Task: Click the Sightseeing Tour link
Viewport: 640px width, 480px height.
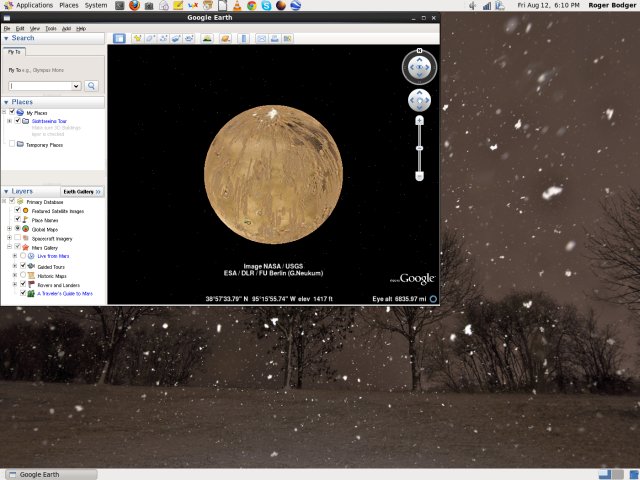Action: click(49, 121)
